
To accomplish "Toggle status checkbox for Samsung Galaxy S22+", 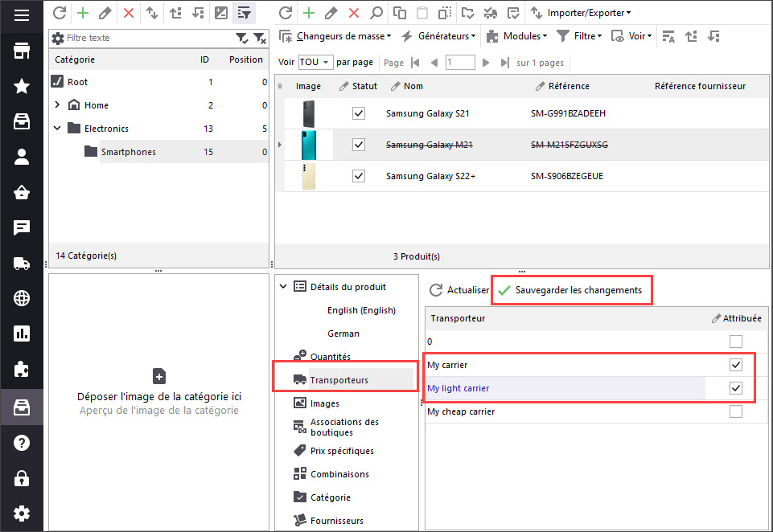I will point(359,176).
